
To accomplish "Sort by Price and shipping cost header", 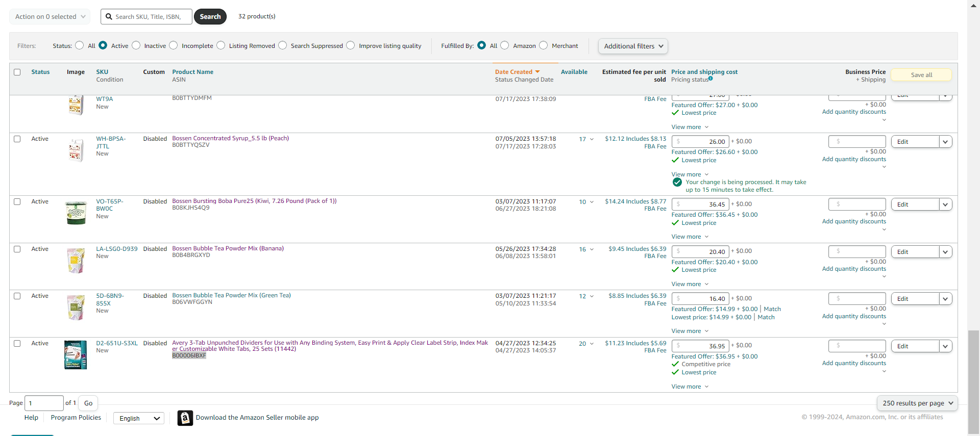I will tap(704, 72).
